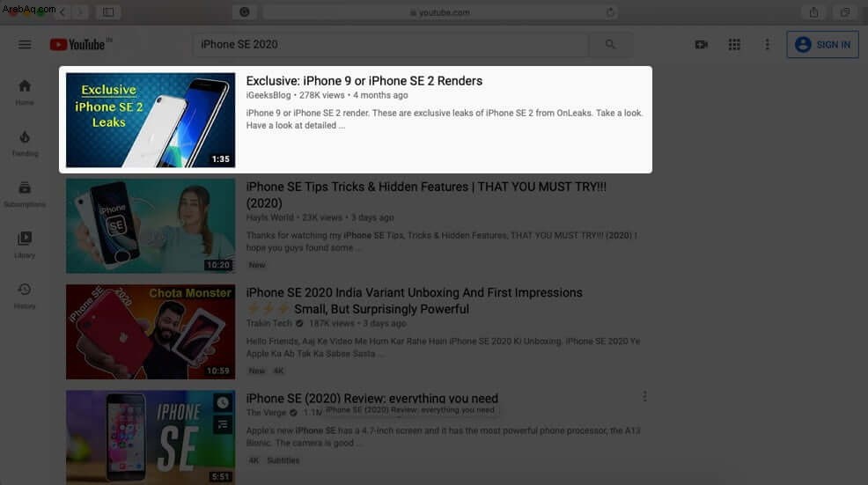Open title iPhone SE Tips Tricks & Hidden Features
This screenshot has height=485, width=868.
[x=426, y=195]
